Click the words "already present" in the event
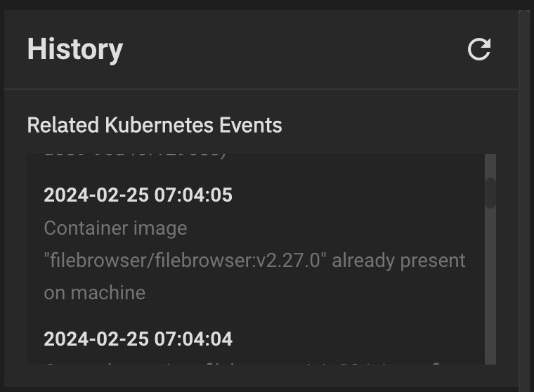The height and width of the screenshot is (392, 534). coord(398,261)
